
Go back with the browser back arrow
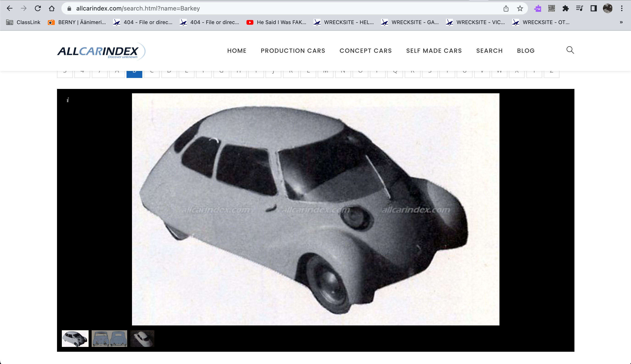click(9, 9)
